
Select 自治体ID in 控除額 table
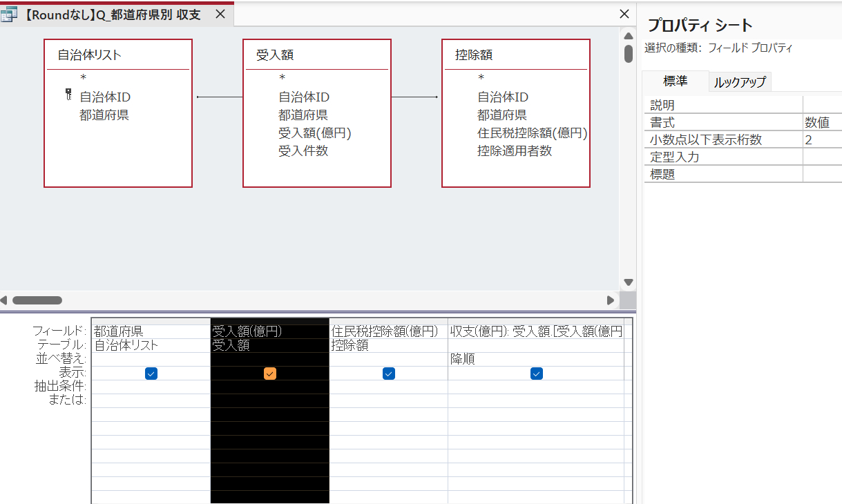[503, 97]
